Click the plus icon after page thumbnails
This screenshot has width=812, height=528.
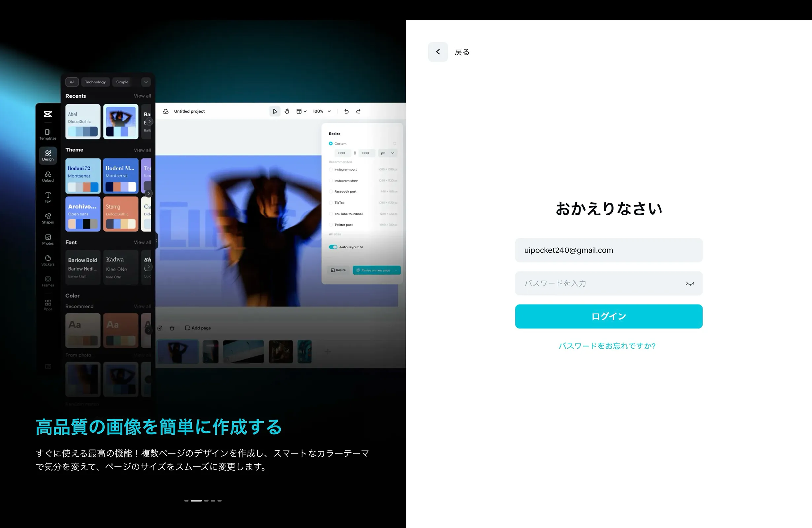[x=328, y=351]
